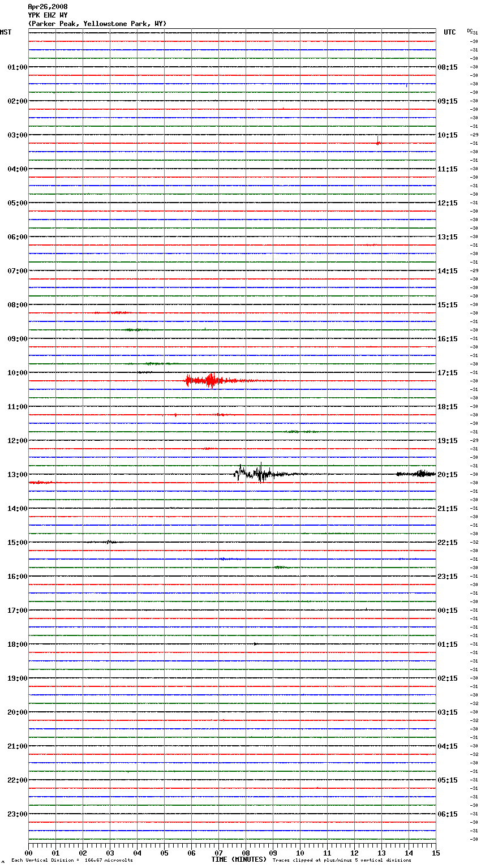The width and height of the screenshot is (481, 868).
Task: Click the red spike on the 03:15 trace
Action: [x=378, y=141]
